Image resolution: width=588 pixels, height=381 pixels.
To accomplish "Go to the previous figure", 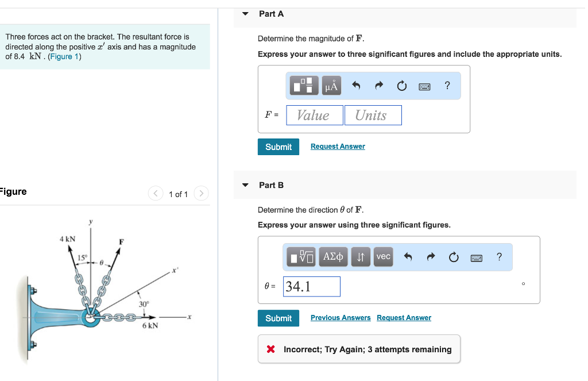I will 156,194.
